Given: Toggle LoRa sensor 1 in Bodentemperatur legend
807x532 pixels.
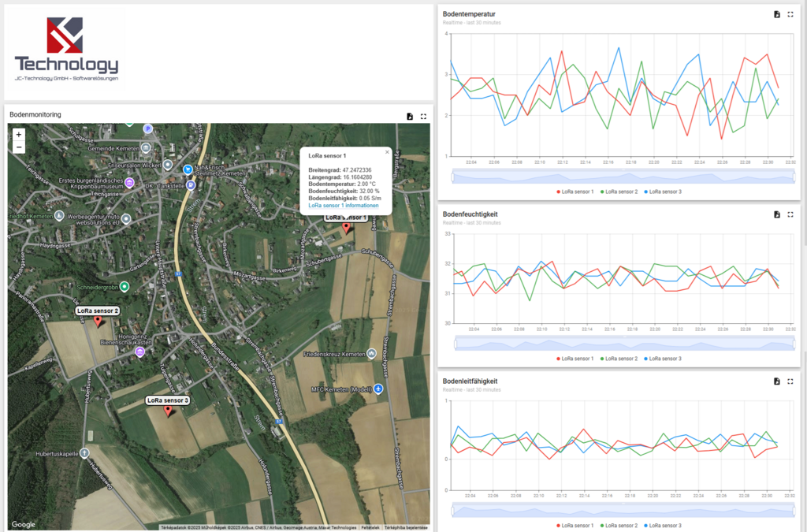Looking at the screenshot, I should (x=576, y=192).
